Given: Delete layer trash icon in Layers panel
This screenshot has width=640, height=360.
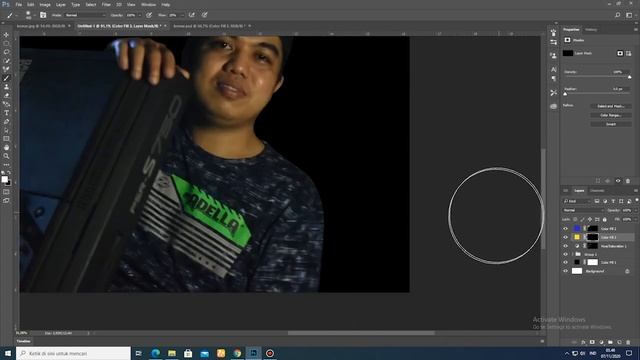Looking at the screenshot, I should pos(628,342).
